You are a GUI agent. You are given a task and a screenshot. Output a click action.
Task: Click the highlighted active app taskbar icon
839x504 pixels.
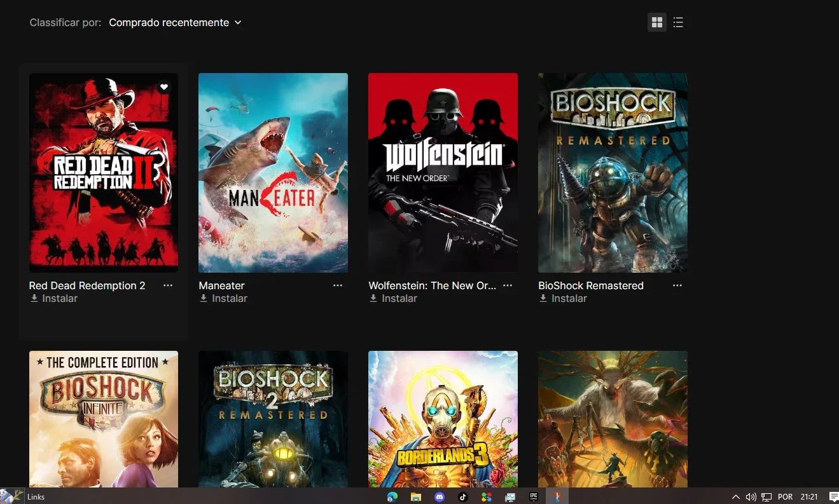557,496
